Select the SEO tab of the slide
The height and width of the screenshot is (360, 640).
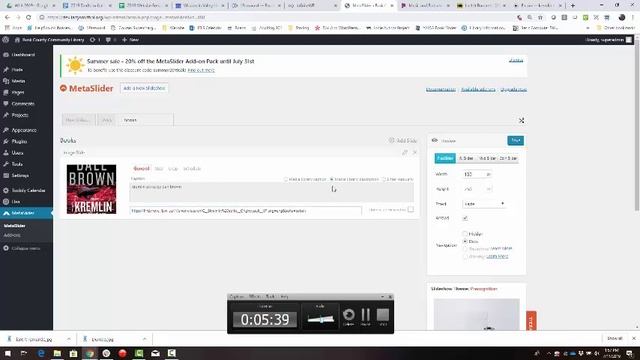[159, 169]
